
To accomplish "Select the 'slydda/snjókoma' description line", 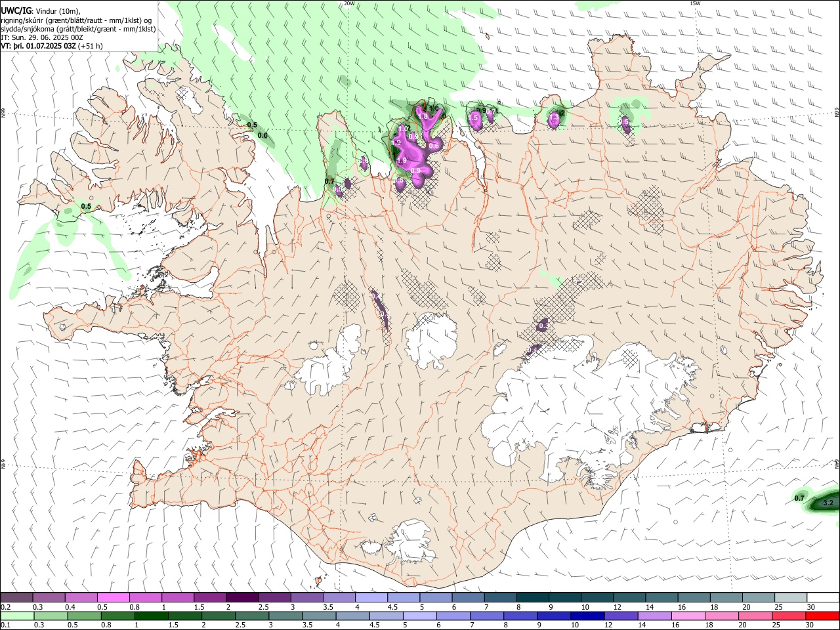I will point(78,29).
